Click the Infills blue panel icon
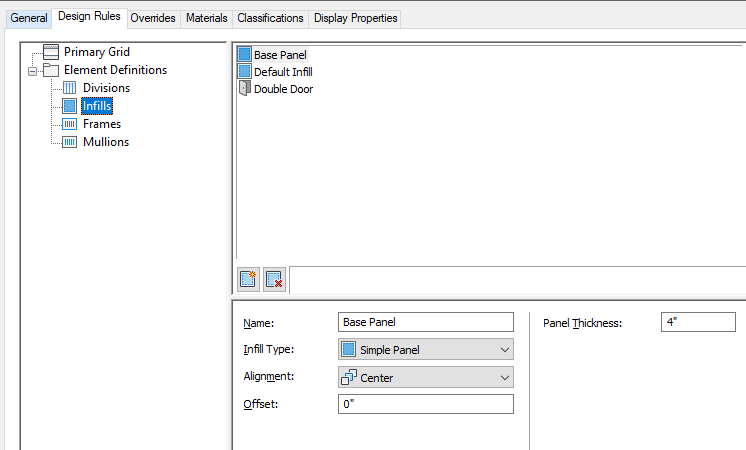The image size is (746, 450). 69,106
